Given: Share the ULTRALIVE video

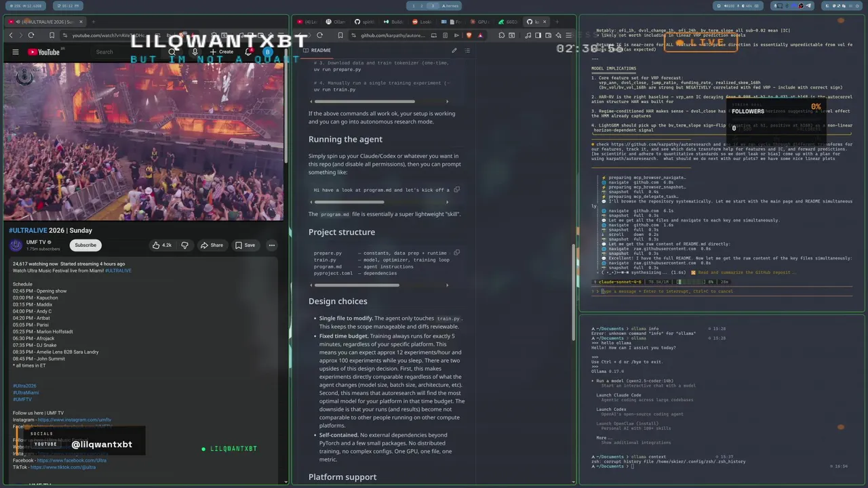Looking at the screenshot, I should click(212, 245).
